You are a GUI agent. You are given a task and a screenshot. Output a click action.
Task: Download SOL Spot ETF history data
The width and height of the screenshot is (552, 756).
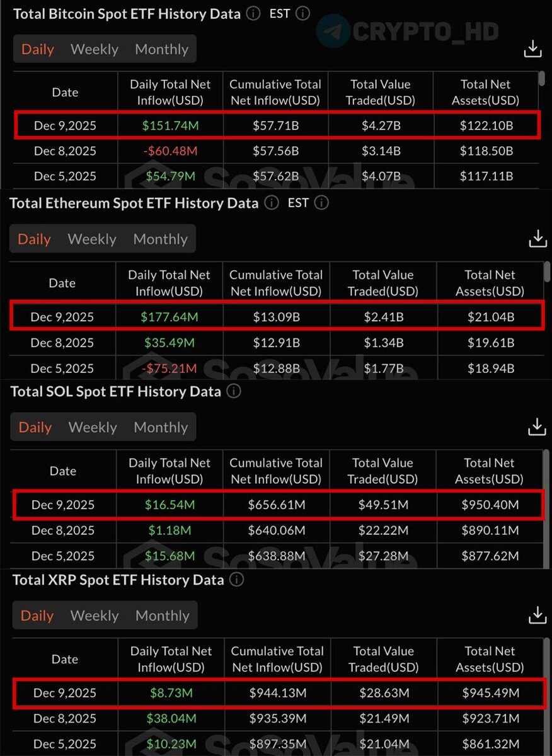(x=537, y=427)
